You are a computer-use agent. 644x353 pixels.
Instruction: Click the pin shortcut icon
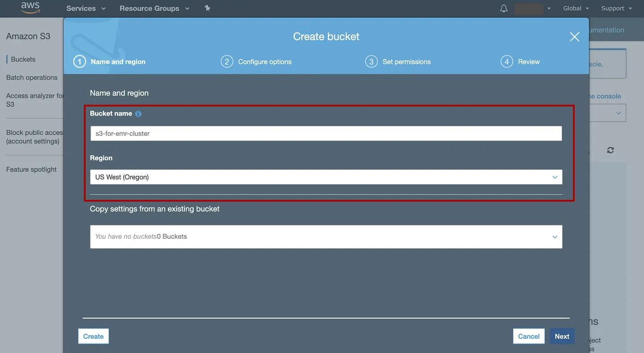point(207,8)
